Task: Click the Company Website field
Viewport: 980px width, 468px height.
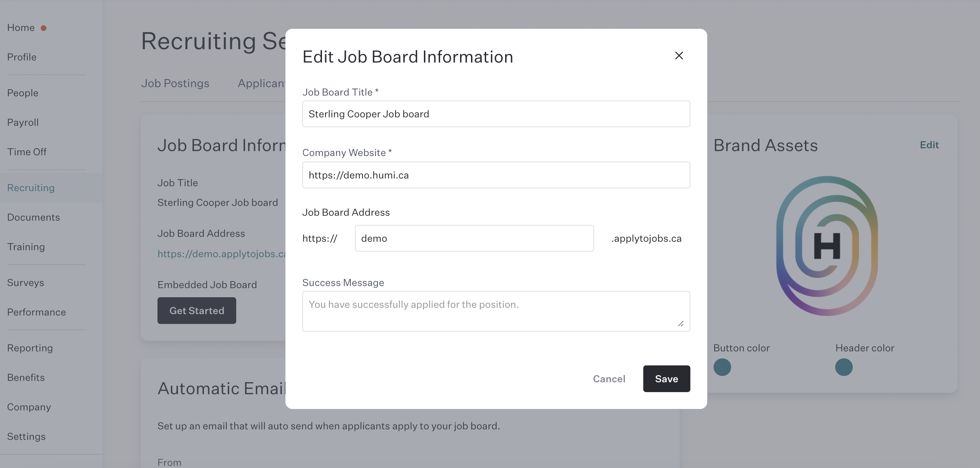Action: click(x=496, y=175)
